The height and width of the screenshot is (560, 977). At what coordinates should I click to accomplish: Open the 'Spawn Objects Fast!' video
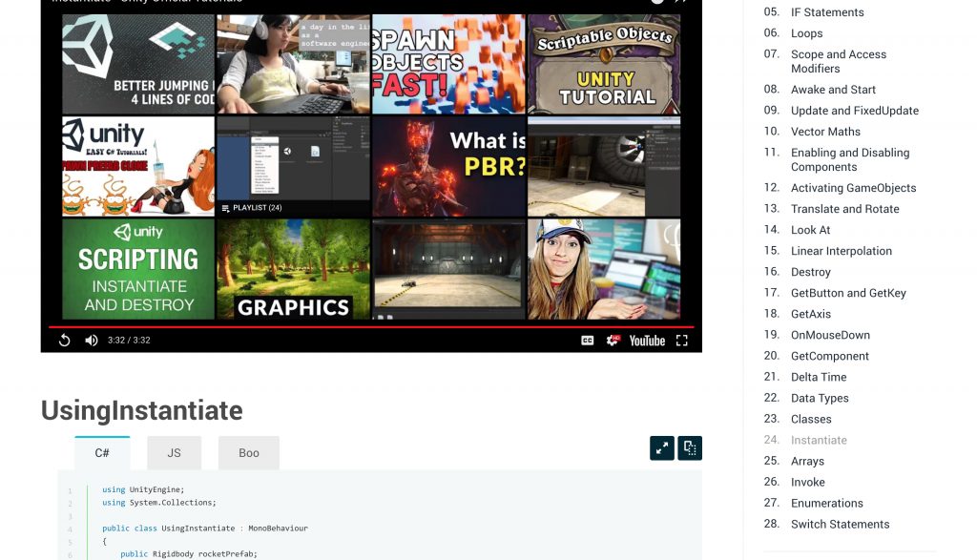pos(448,64)
